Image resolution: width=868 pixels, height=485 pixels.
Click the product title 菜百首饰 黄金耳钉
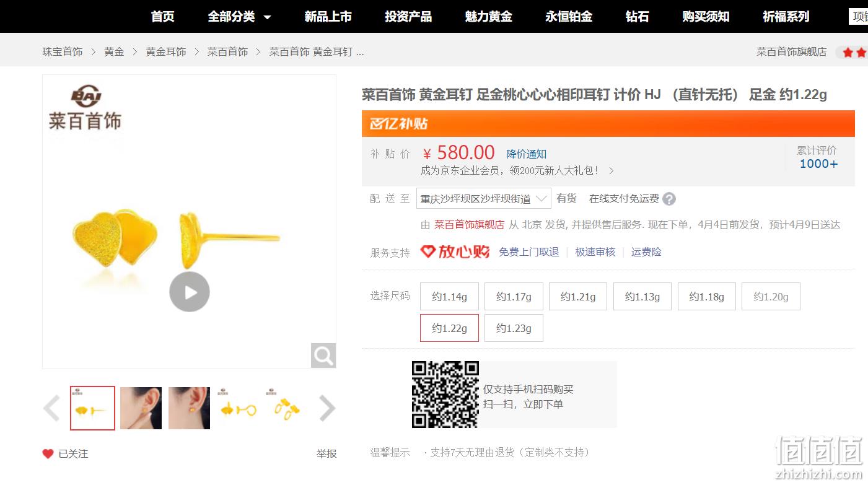coord(594,95)
